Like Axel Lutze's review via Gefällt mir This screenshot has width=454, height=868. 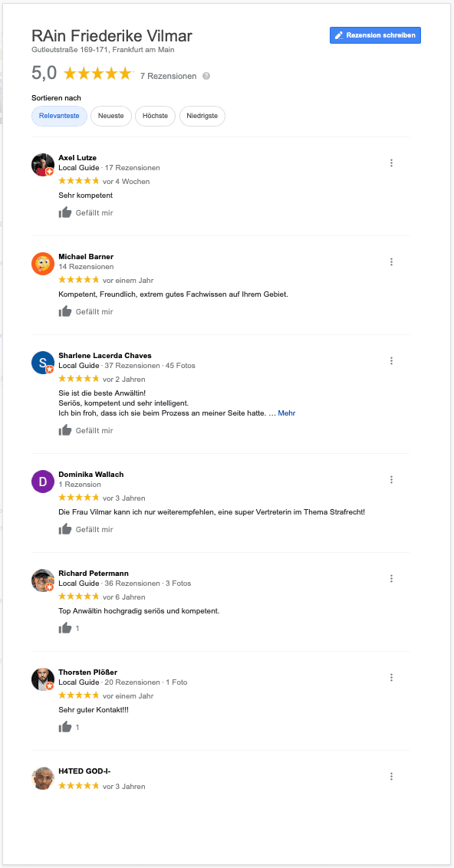(86, 212)
